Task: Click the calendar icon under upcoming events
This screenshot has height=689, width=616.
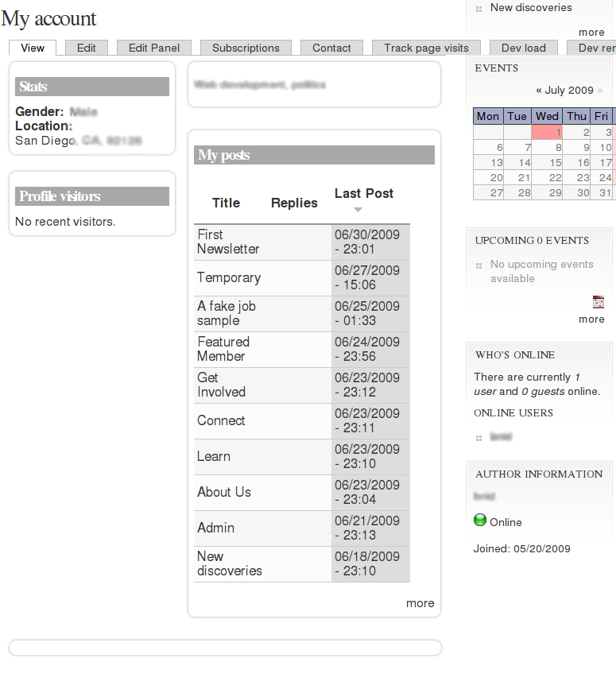Action: (598, 302)
